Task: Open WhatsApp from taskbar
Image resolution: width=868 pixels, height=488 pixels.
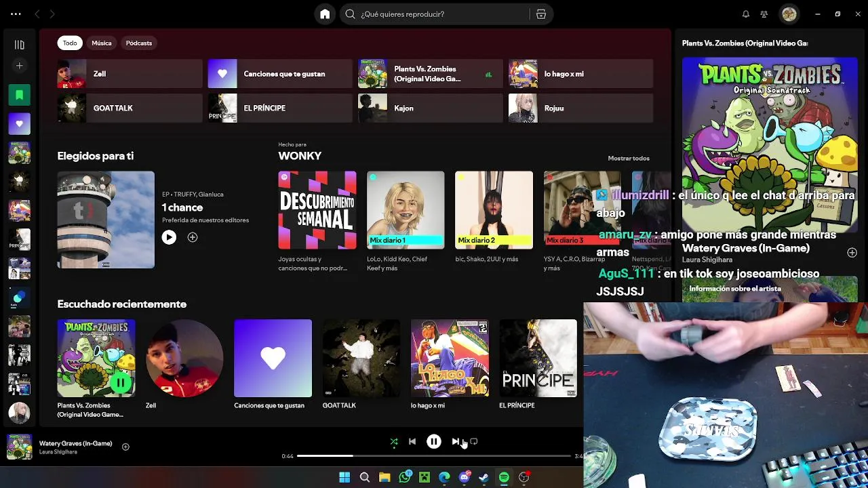Action: (x=405, y=477)
